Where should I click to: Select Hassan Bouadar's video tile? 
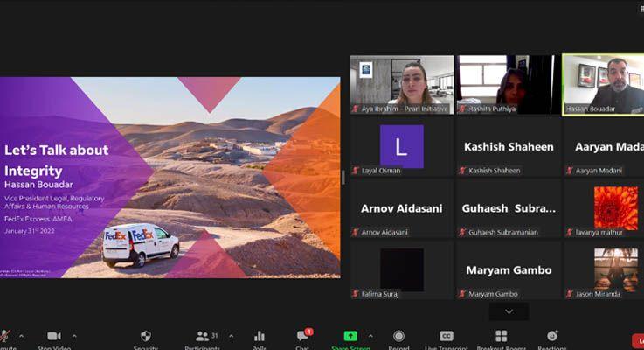603,85
